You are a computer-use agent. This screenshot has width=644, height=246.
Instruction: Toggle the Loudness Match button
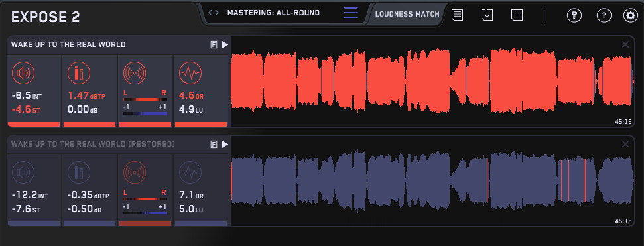pos(407,14)
